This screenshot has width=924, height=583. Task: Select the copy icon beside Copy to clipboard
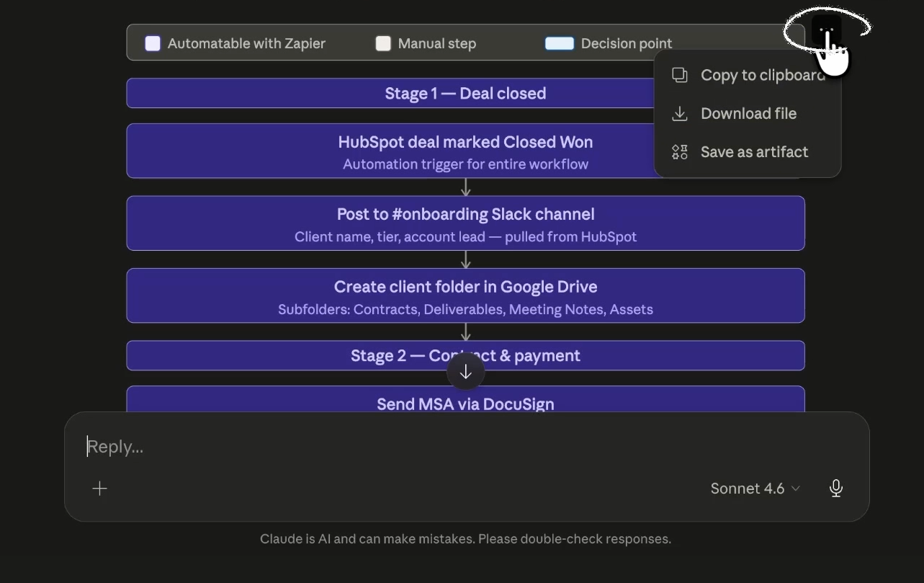678,75
